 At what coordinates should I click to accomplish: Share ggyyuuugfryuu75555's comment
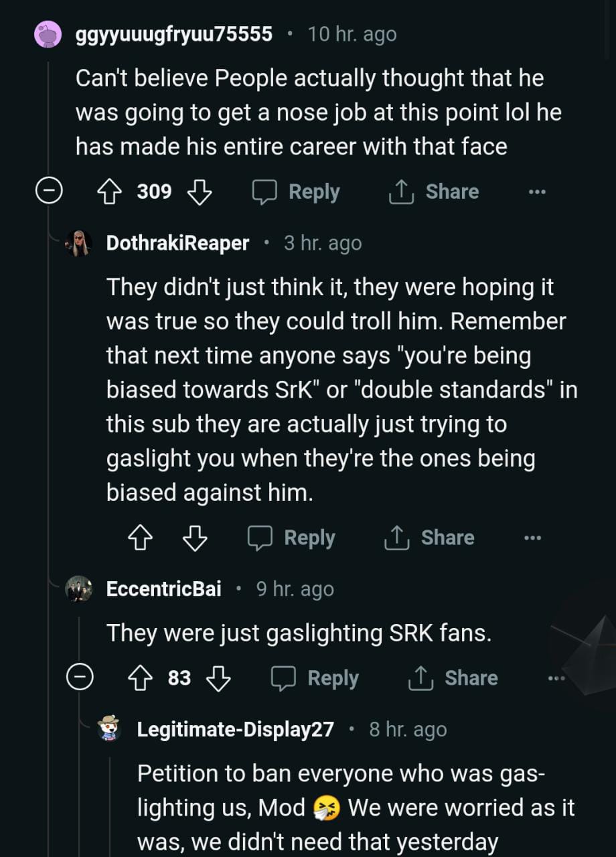(434, 192)
